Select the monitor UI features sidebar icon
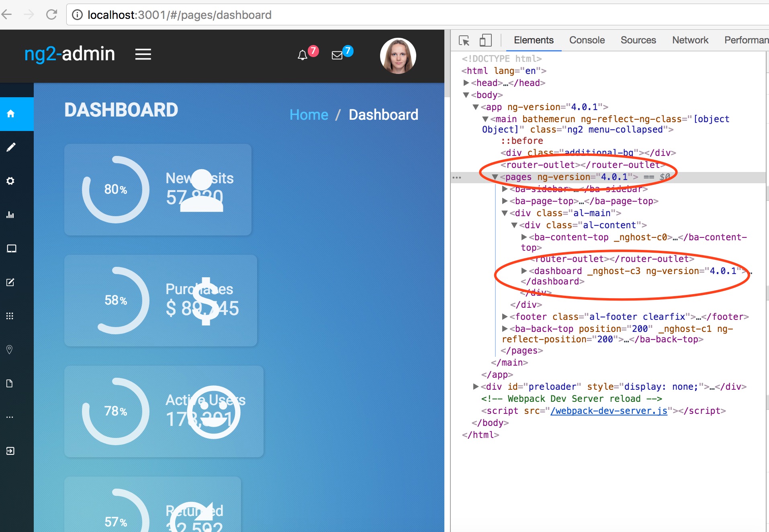 pyautogui.click(x=11, y=249)
